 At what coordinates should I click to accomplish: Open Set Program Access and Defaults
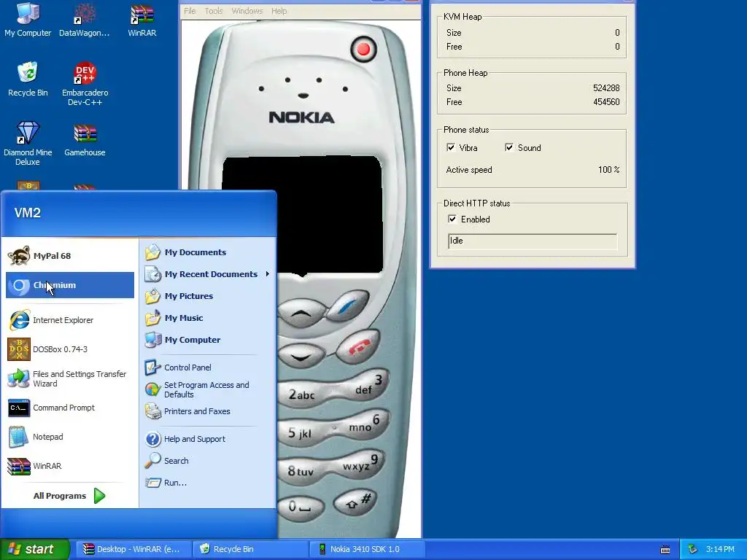(x=208, y=389)
